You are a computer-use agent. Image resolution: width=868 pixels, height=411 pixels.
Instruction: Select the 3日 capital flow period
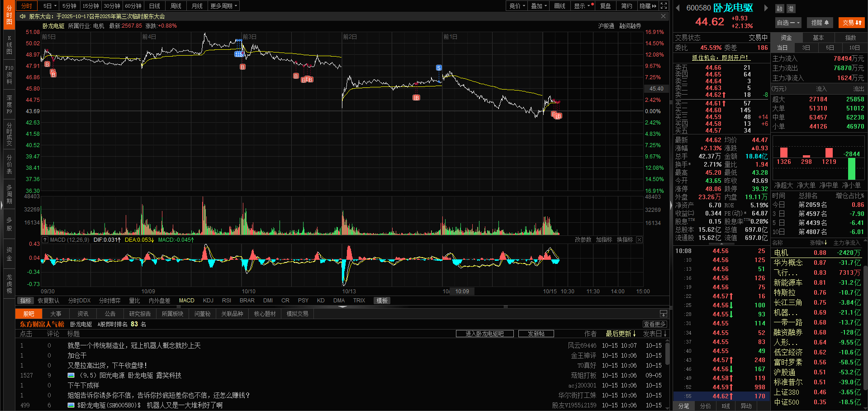coord(806,48)
